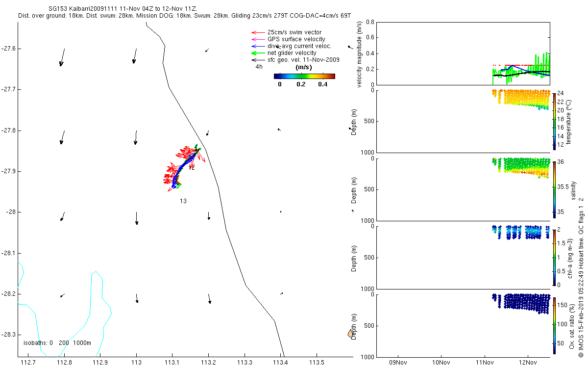
Task: Click the chl-a depth profile data
Action: (521, 233)
